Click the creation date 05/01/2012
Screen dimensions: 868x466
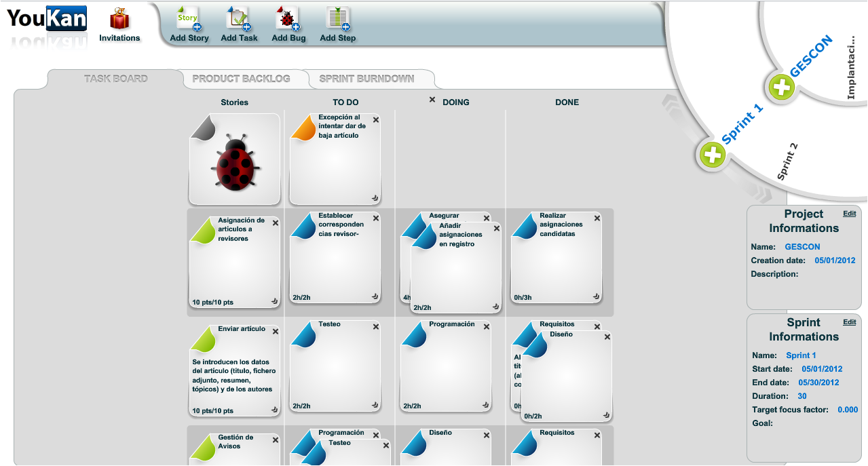(x=835, y=260)
